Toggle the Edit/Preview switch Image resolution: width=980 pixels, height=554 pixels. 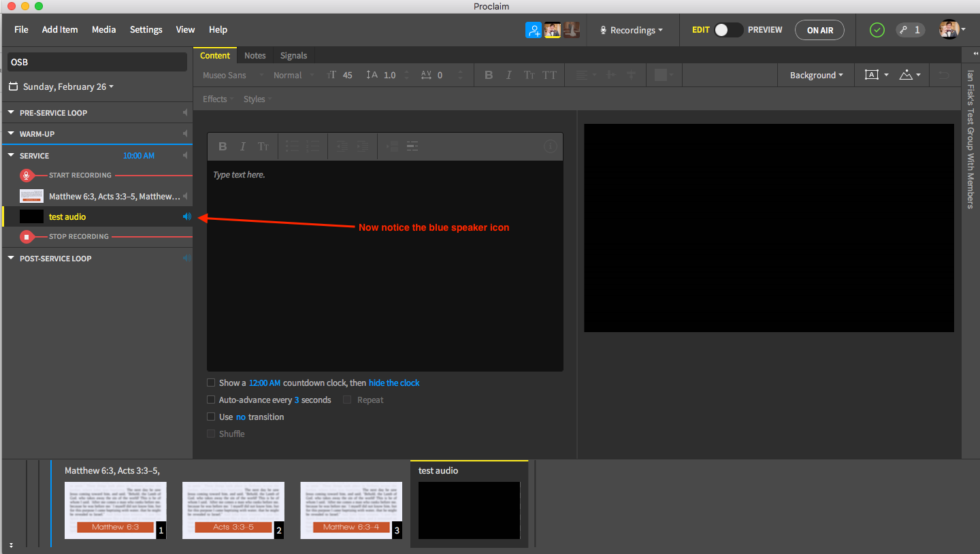pos(729,30)
